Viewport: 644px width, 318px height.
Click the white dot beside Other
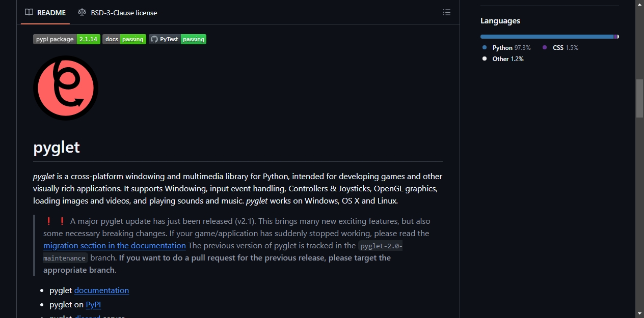(x=485, y=59)
